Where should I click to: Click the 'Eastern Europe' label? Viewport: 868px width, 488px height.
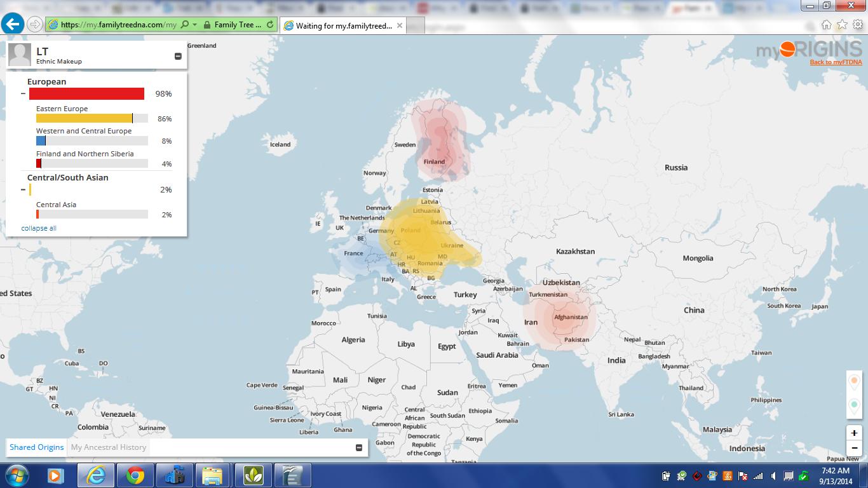coord(62,109)
